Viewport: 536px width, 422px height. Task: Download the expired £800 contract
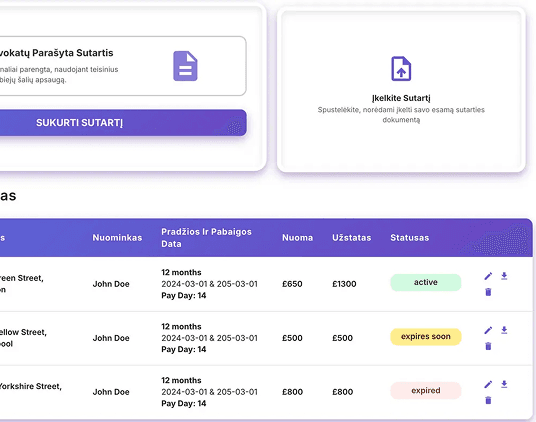(504, 384)
